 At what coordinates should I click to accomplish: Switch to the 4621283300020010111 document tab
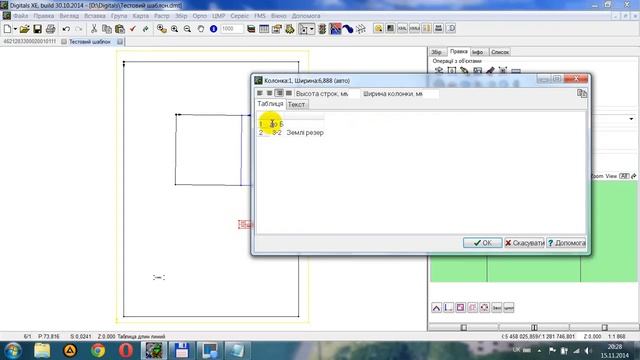tap(29, 42)
